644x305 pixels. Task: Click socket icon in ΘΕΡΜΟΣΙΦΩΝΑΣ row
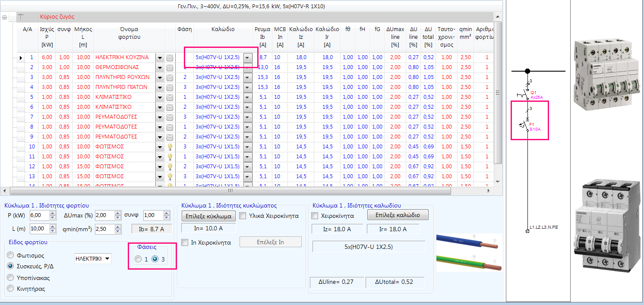click(170, 67)
